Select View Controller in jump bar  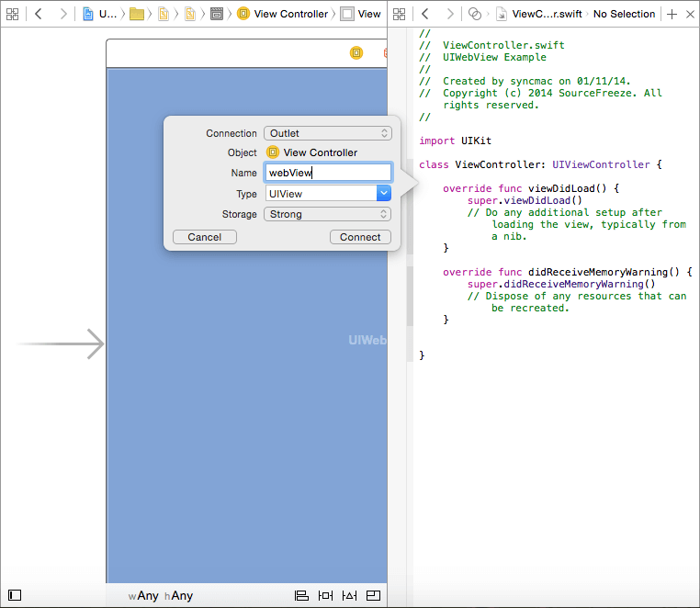[283, 15]
